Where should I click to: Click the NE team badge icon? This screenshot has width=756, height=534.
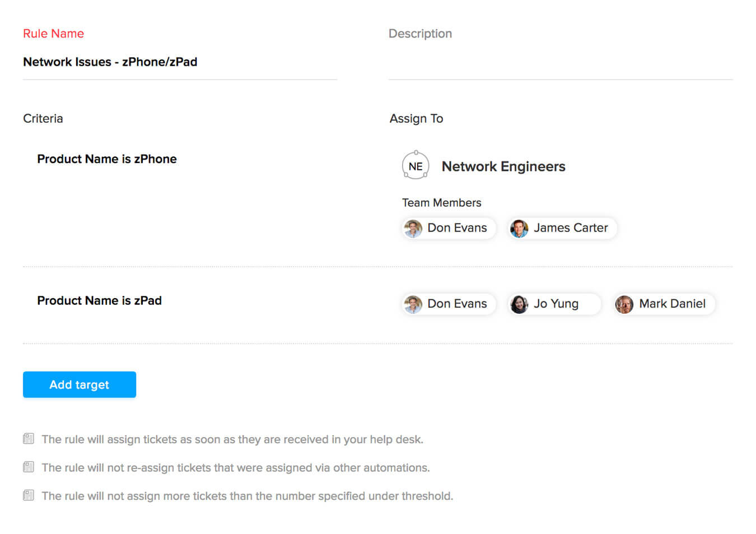point(416,166)
